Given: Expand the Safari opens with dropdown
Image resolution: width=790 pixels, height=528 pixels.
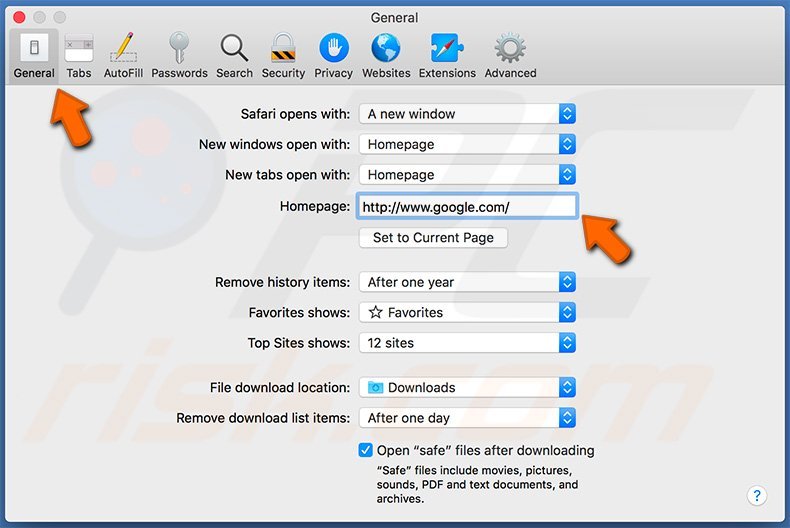Looking at the screenshot, I should (467, 114).
